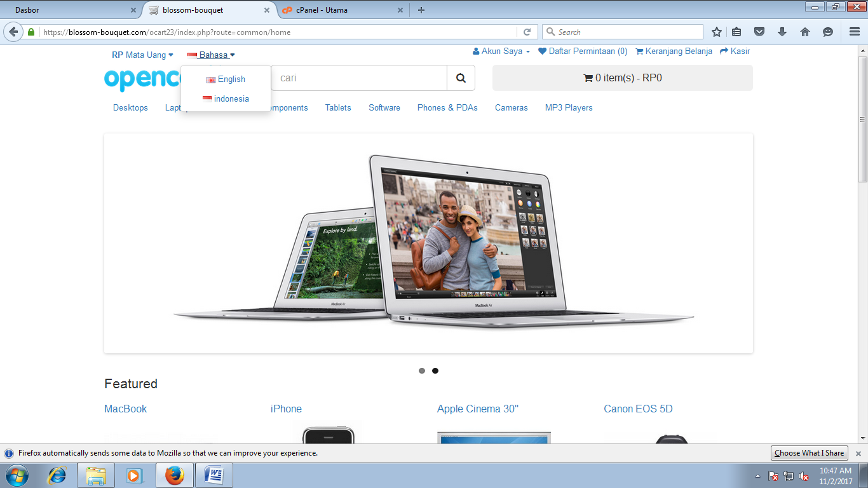Dismiss the Firefox data notification bar
The image size is (868, 488).
point(858,454)
